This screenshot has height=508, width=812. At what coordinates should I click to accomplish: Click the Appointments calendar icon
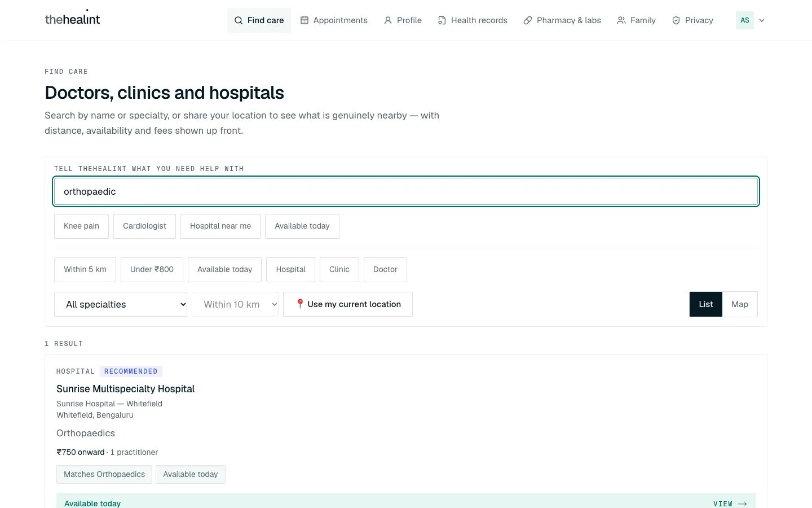click(x=304, y=20)
